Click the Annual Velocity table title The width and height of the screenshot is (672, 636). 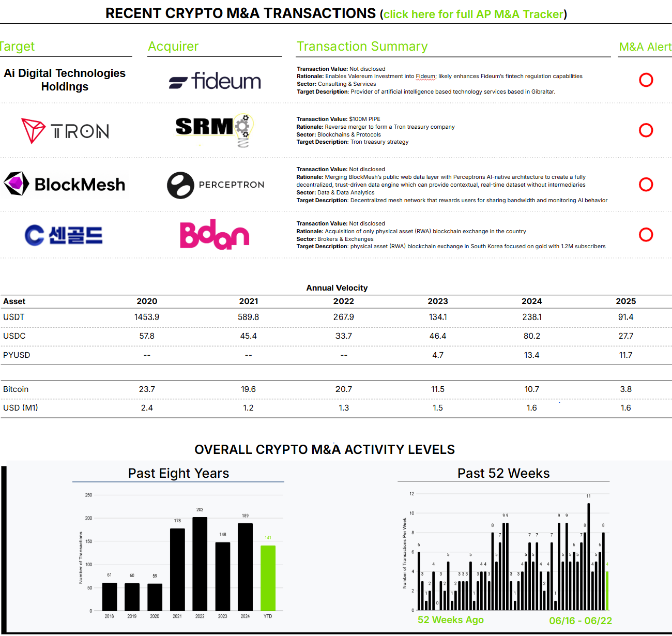tap(337, 288)
